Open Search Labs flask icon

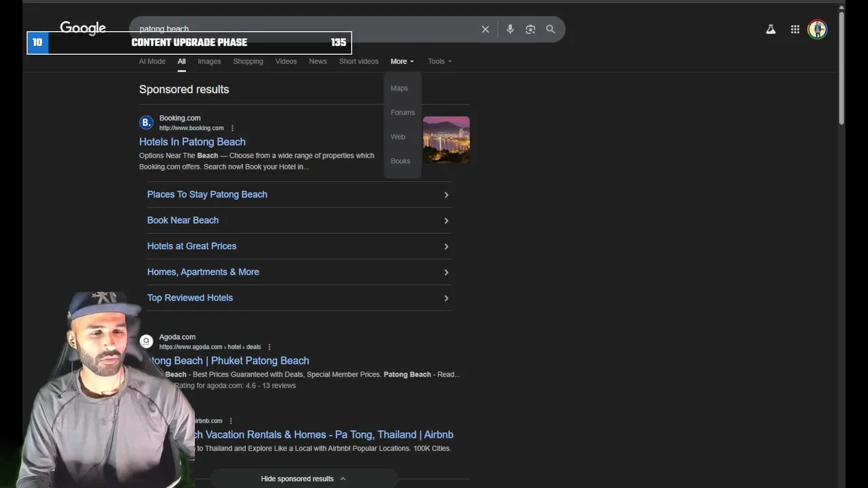[771, 29]
